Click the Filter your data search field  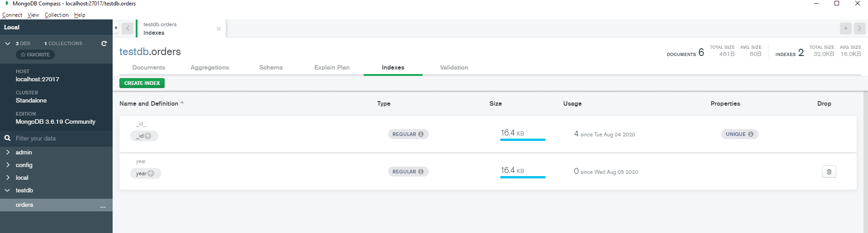[59, 138]
